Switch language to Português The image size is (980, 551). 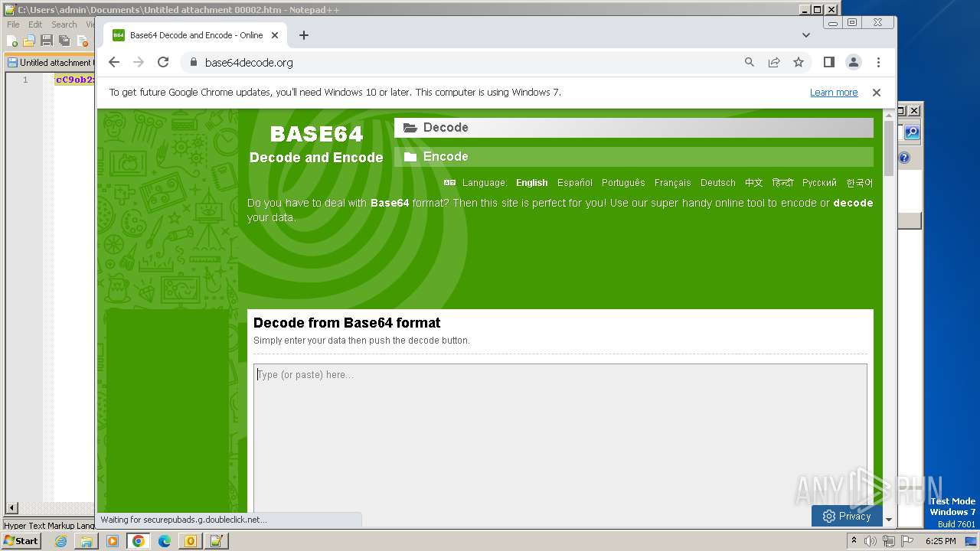(x=623, y=183)
